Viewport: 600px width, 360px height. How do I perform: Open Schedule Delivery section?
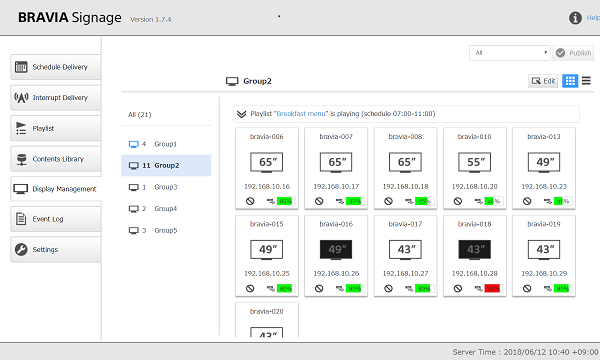point(56,67)
